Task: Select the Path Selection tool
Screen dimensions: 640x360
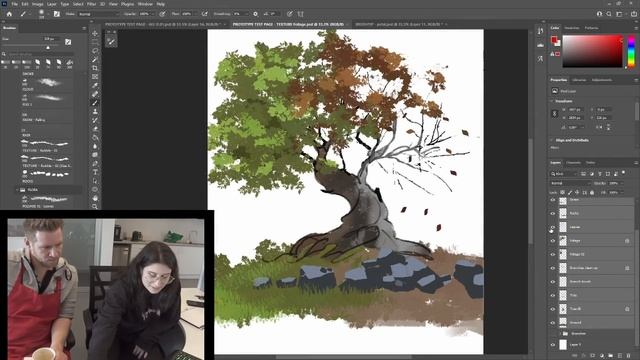Action: click(95, 181)
